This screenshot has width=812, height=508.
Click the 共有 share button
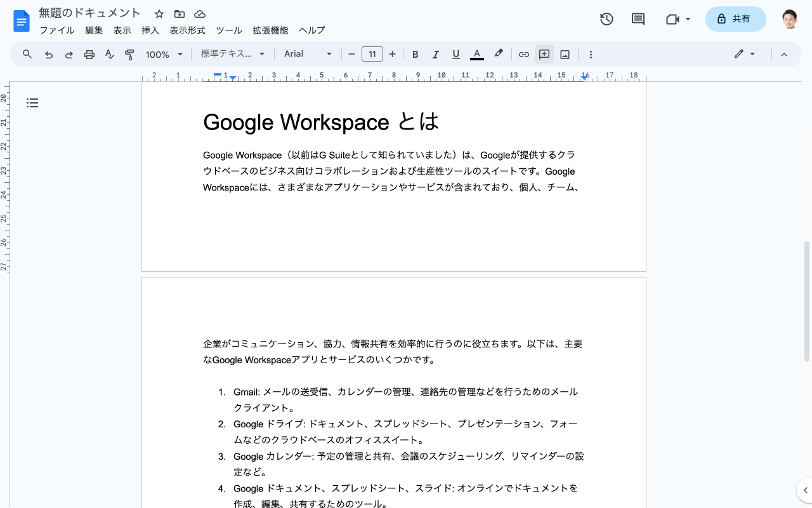pos(735,19)
